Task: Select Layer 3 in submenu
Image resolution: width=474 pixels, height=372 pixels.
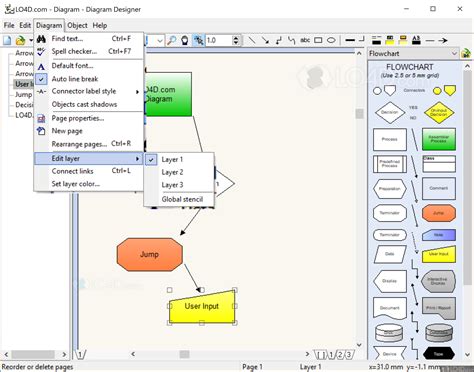Action: coord(179,185)
